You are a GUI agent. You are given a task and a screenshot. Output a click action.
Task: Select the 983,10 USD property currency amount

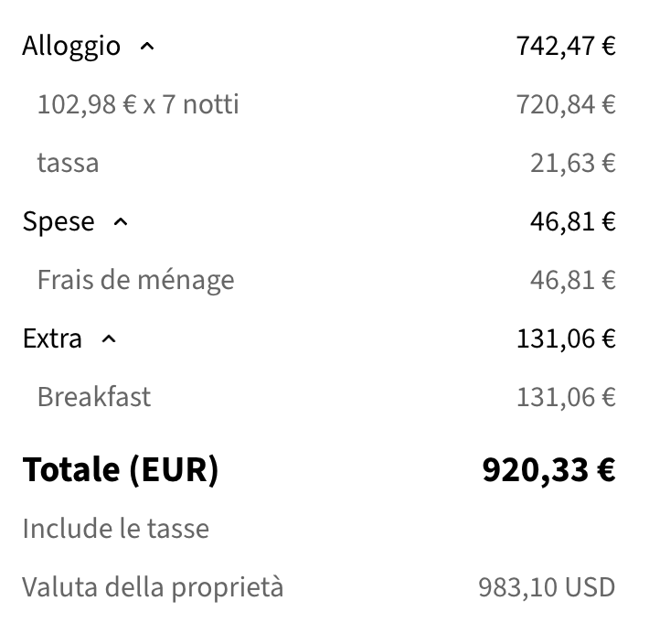(547, 587)
